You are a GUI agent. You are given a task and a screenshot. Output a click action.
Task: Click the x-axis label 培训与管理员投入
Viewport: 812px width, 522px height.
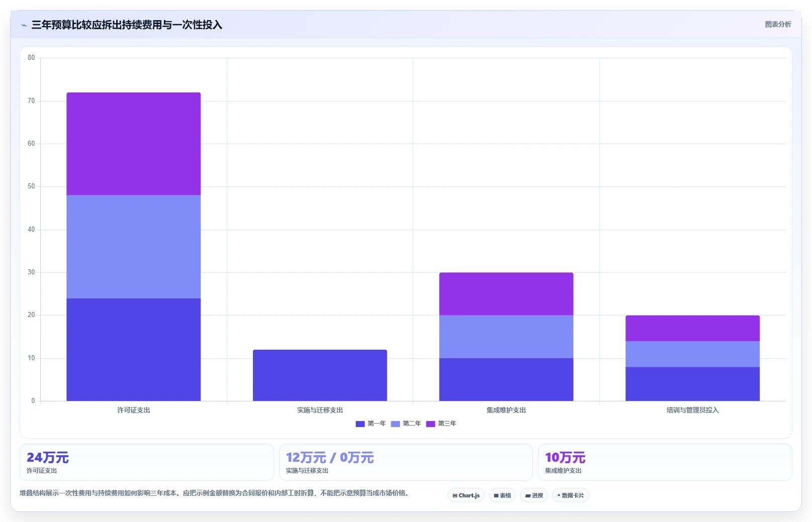tap(692, 410)
